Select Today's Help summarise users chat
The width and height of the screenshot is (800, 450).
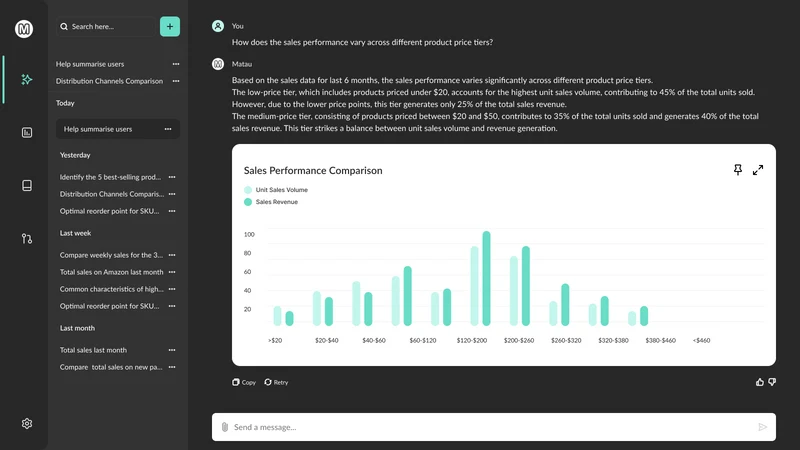tap(118, 129)
